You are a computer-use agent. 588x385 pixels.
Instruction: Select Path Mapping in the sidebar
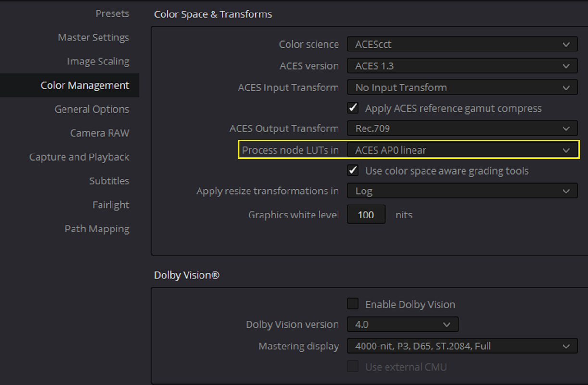pyautogui.click(x=97, y=229)
